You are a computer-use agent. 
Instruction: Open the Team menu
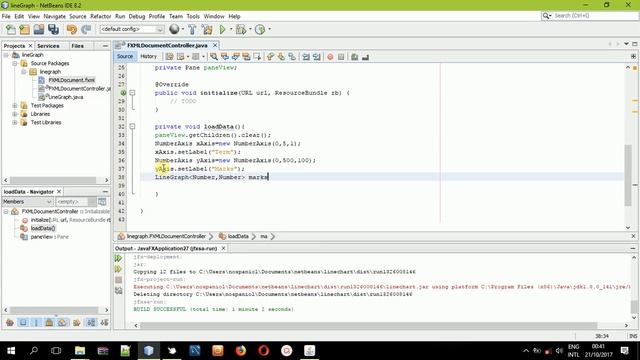tap(176, 16)
